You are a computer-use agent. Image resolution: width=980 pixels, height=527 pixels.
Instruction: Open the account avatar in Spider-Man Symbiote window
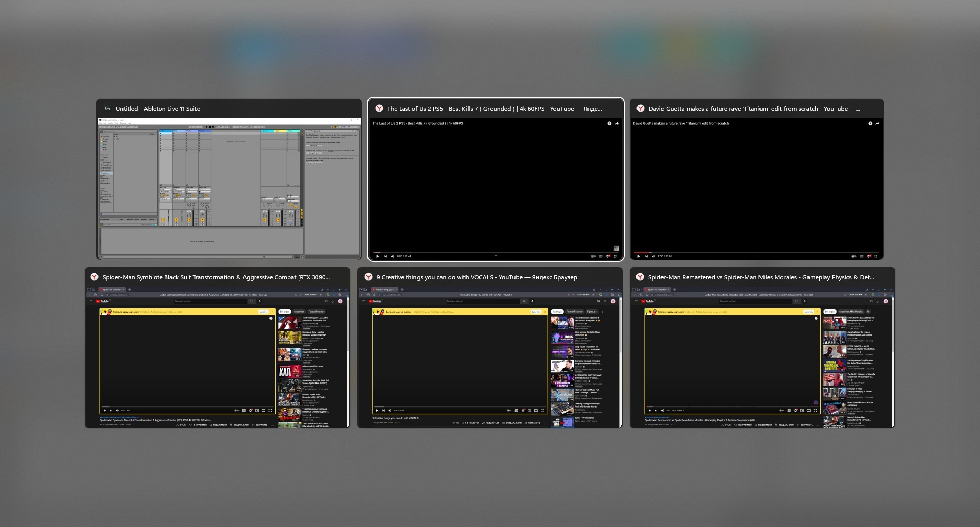(x=340, y=301)
